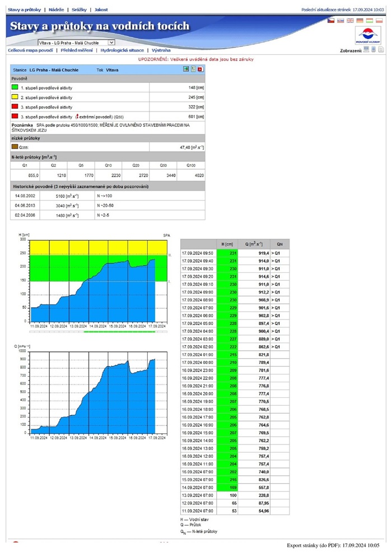Click the 148 [cm] flood level value
The height and width of the screenshot is (556, 392).
tap(196, 87)
